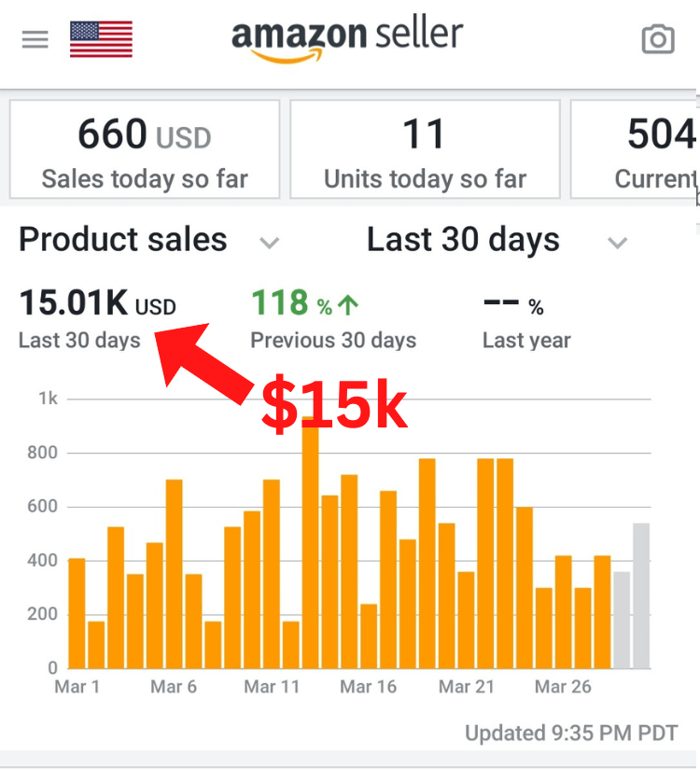The height and width of the screenshot is (770, 700).
Task: Click the Amazon Seller logo
Action: 347,39
